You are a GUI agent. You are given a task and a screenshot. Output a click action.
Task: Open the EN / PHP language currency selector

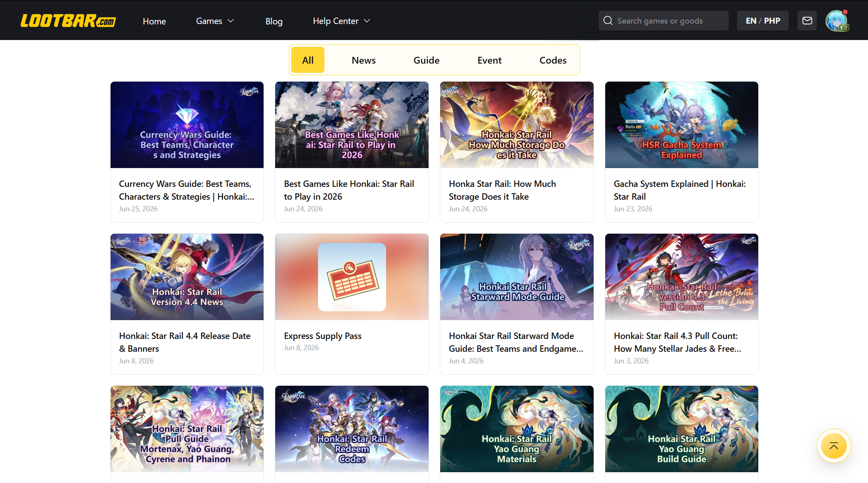coord(763,20)
